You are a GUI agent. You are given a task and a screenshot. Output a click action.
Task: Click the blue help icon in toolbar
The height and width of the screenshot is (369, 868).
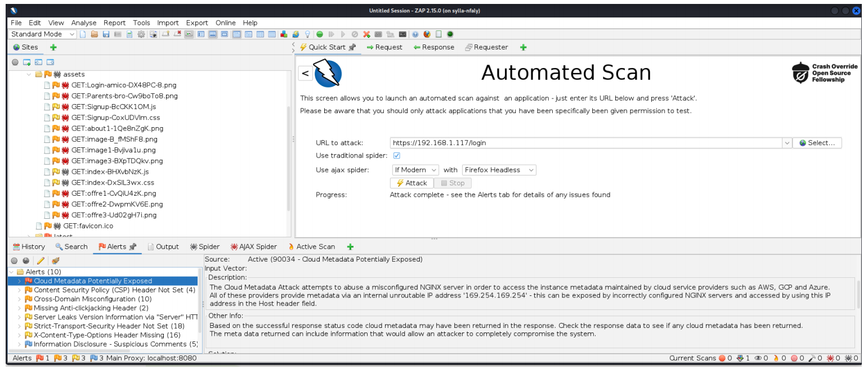(415, 34)
